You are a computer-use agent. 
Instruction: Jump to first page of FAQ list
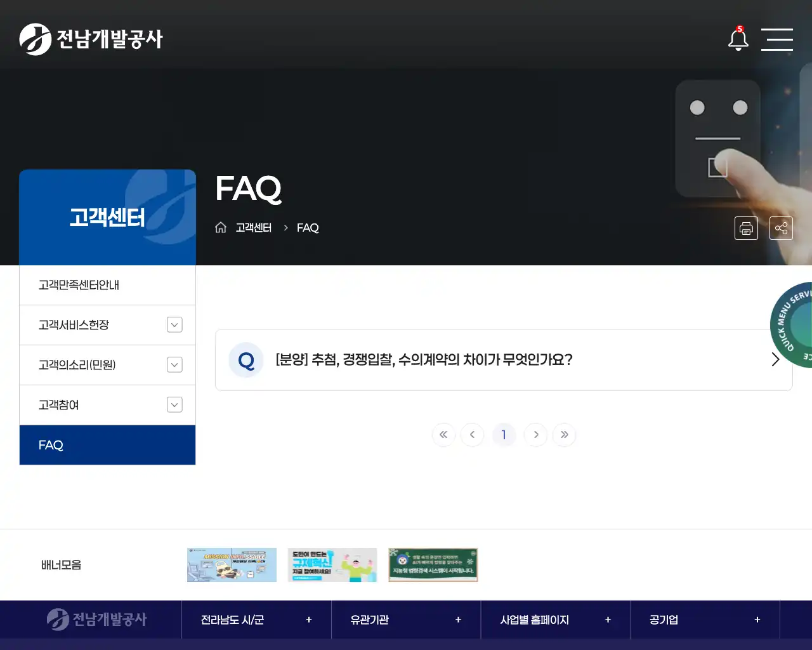coord(443,435)
